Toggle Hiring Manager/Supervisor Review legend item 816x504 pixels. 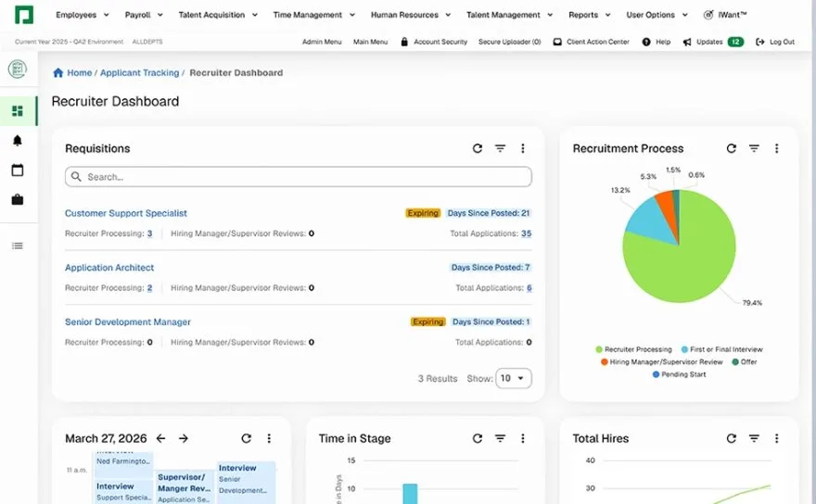(661, 362)
